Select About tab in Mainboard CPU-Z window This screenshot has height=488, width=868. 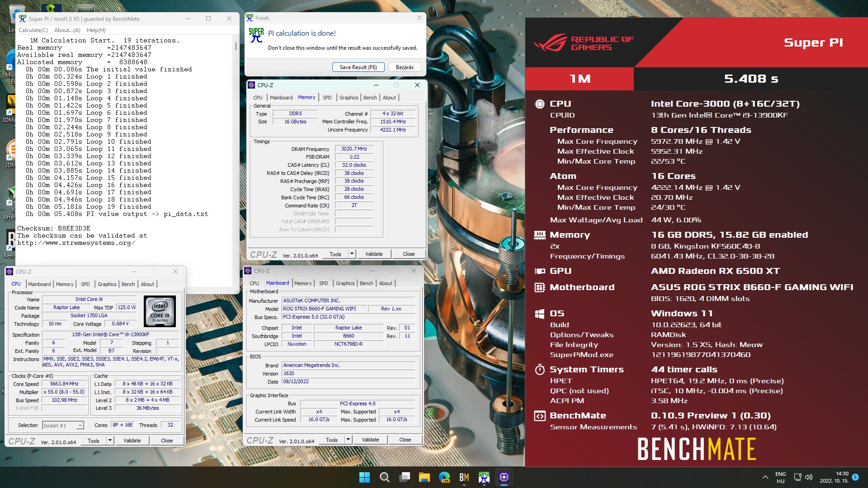point(386,283)
